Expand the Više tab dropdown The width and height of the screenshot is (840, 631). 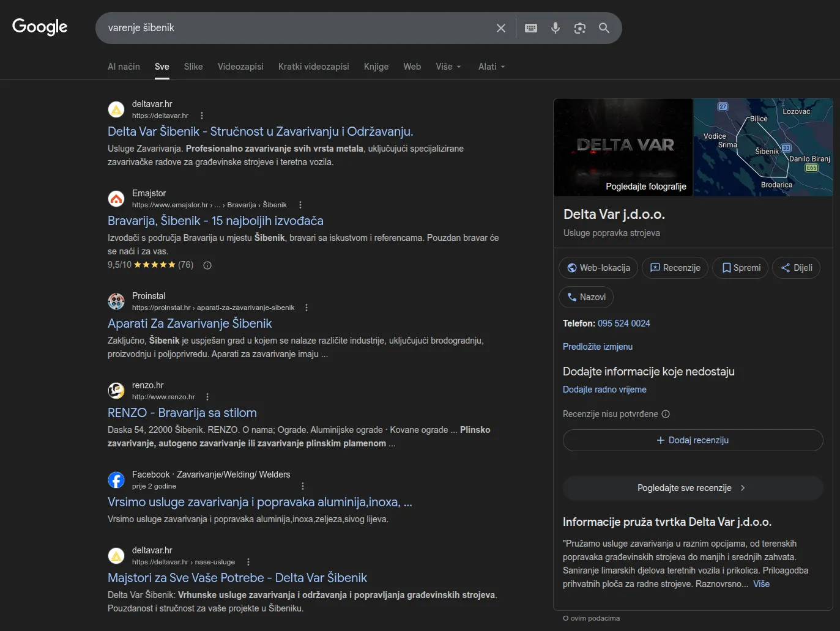pos(448,66)
